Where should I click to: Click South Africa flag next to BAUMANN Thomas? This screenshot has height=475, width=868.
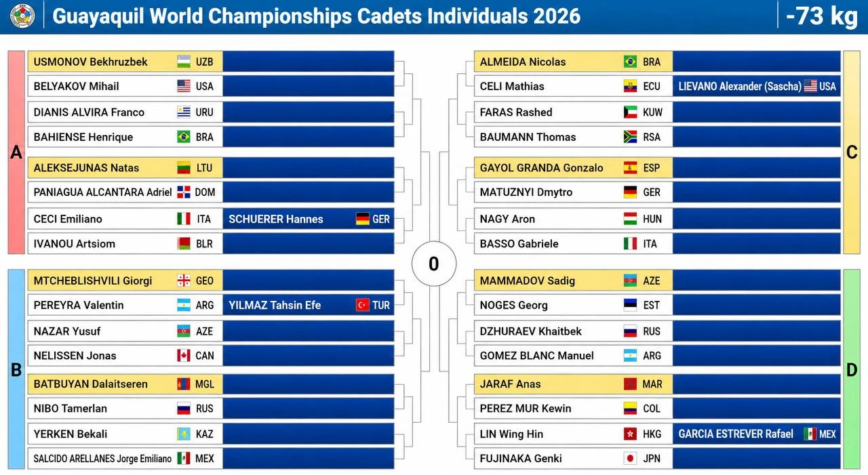pos(630,137)
